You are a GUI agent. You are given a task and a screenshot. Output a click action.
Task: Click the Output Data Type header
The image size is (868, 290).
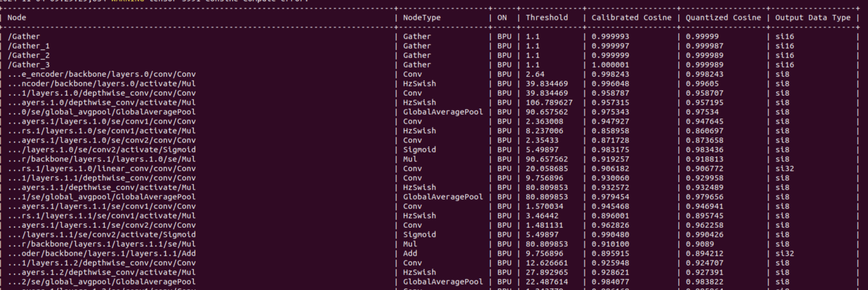(812, 18)
